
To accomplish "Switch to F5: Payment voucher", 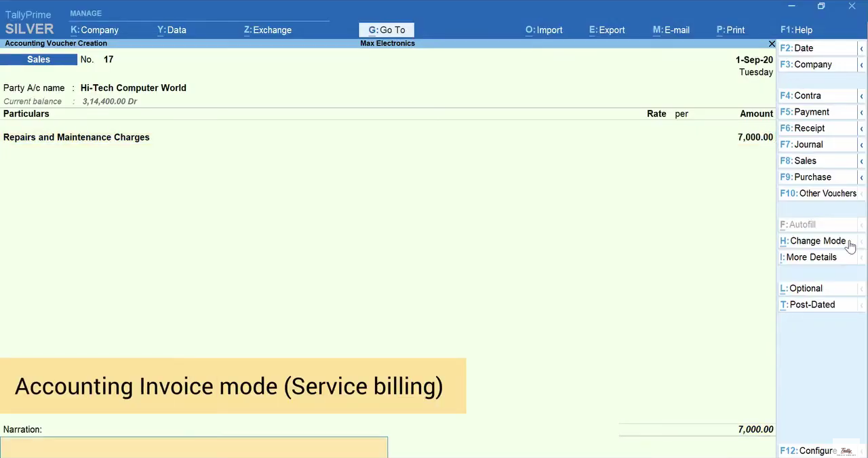I will 817,112.
